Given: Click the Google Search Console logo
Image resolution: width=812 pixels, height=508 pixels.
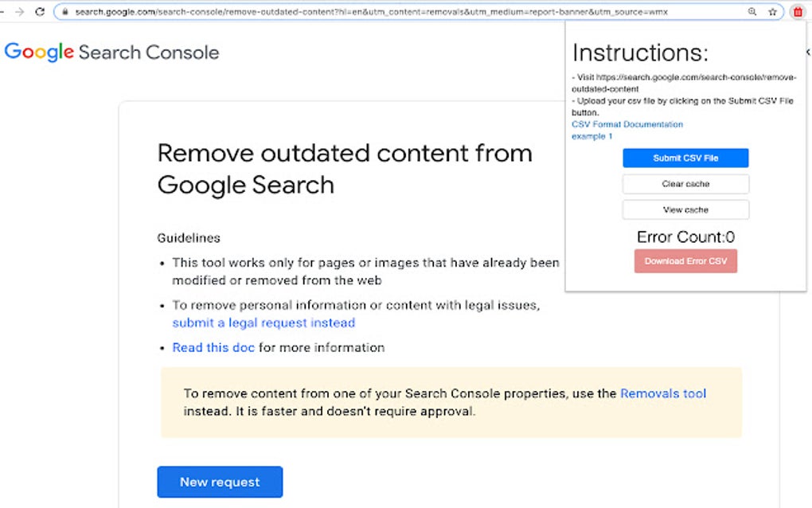Looking at the screenshot, I should (111, 53).
